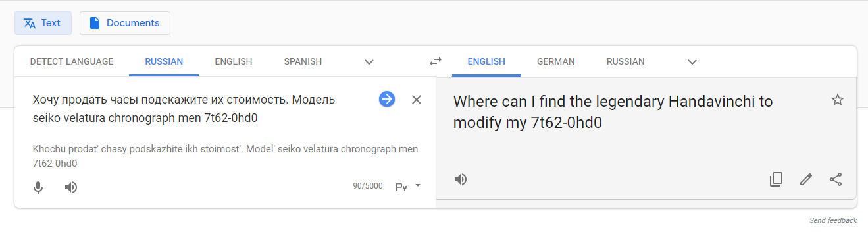Open the Send feedback link
This screenshot has width=868, height=238.
point(833,220)
